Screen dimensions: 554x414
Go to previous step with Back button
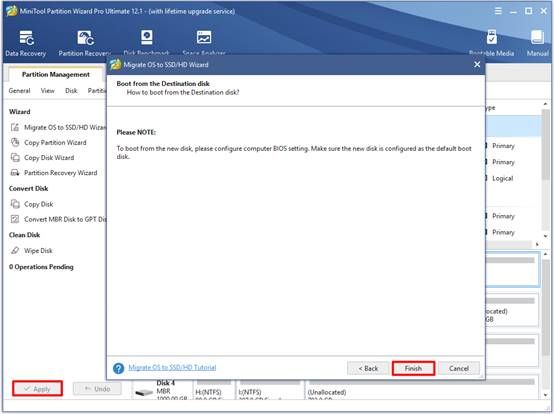pos(368,368)
